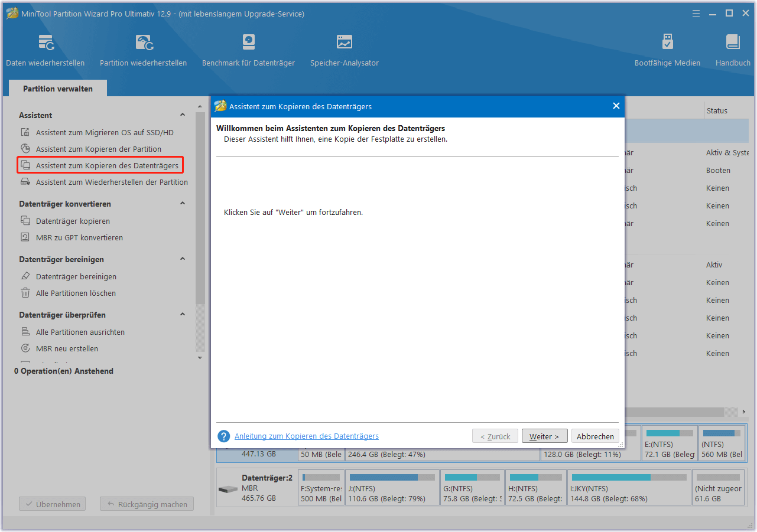Choose Alle Partitionen löschen

coord(76,293)
